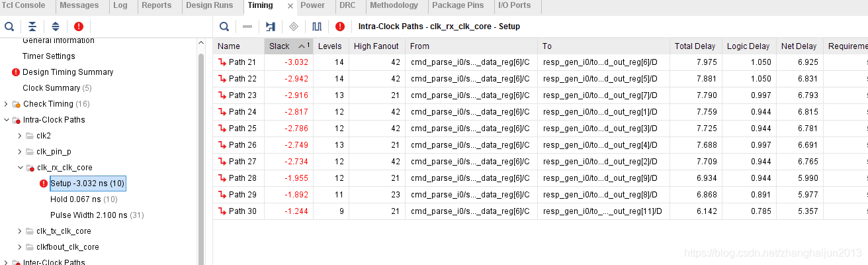
Task: Click Path 24 slack value -2.817
Action: pos(296,112)
